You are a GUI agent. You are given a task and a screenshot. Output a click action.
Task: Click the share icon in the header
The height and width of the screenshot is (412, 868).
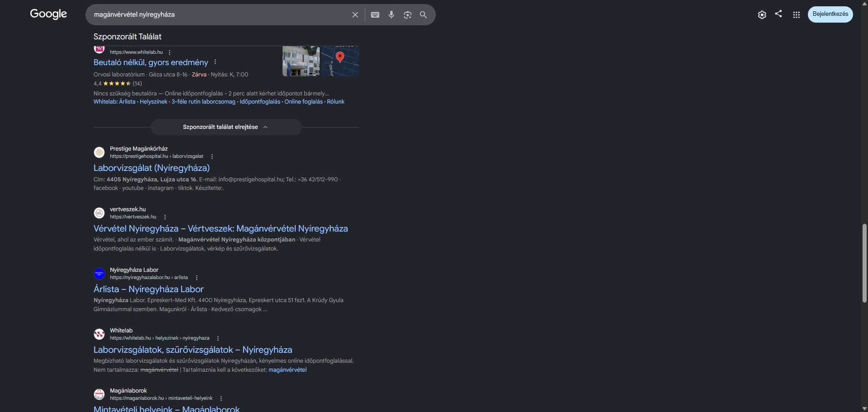[778, 14]
